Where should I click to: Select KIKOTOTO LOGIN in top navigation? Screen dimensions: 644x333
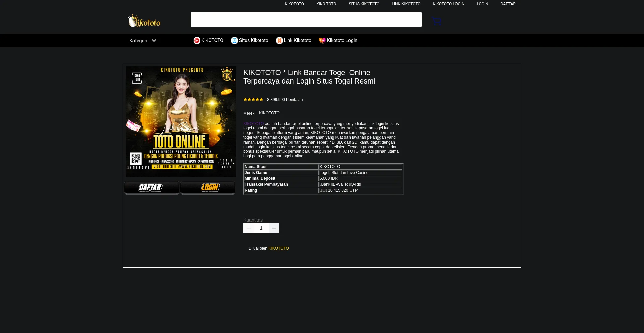click(x=448, y=4)
